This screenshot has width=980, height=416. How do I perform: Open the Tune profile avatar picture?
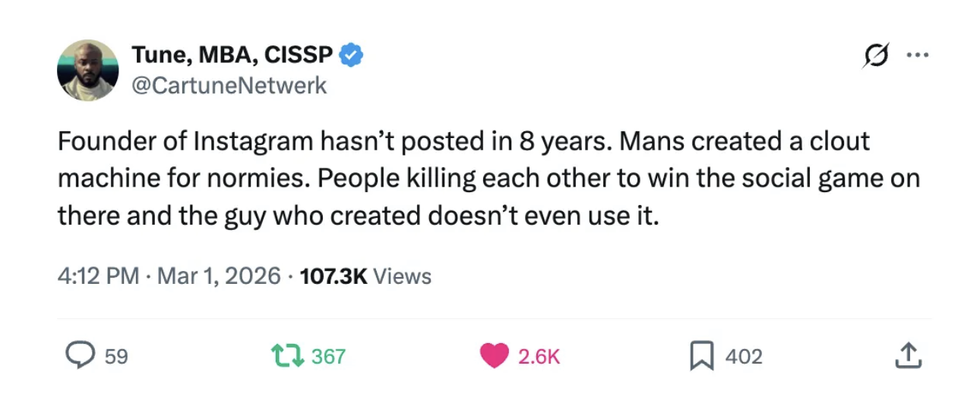pos(87,71)
